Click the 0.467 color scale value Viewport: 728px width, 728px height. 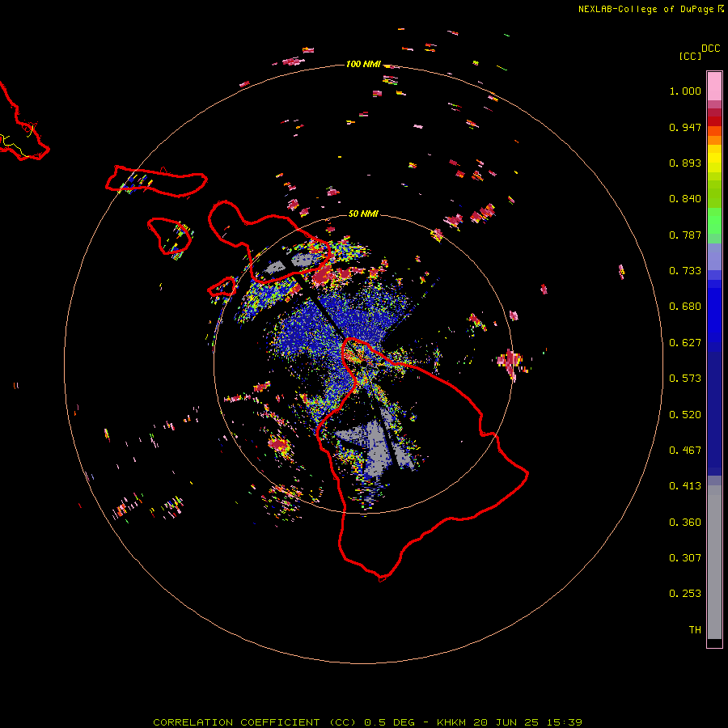(x=685, y=451)
